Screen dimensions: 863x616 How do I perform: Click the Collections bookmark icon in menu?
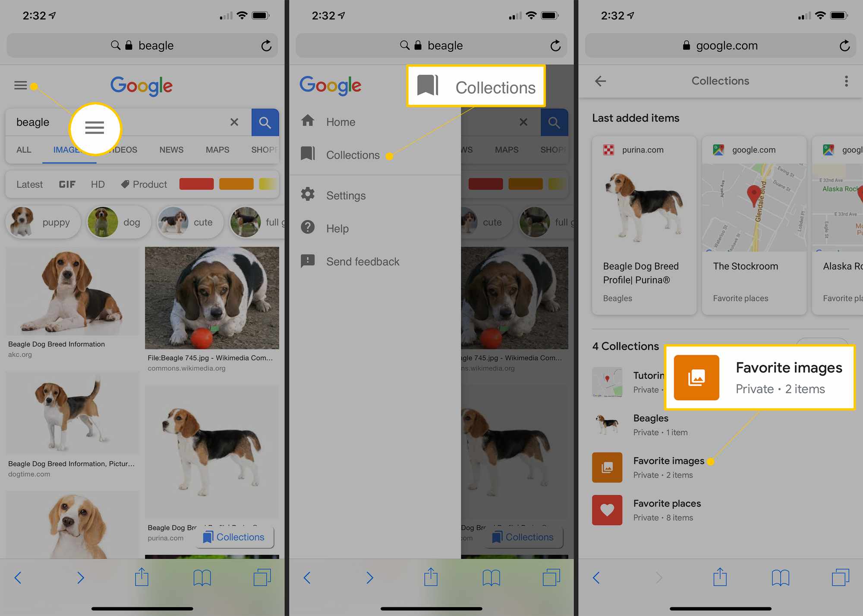306,155
